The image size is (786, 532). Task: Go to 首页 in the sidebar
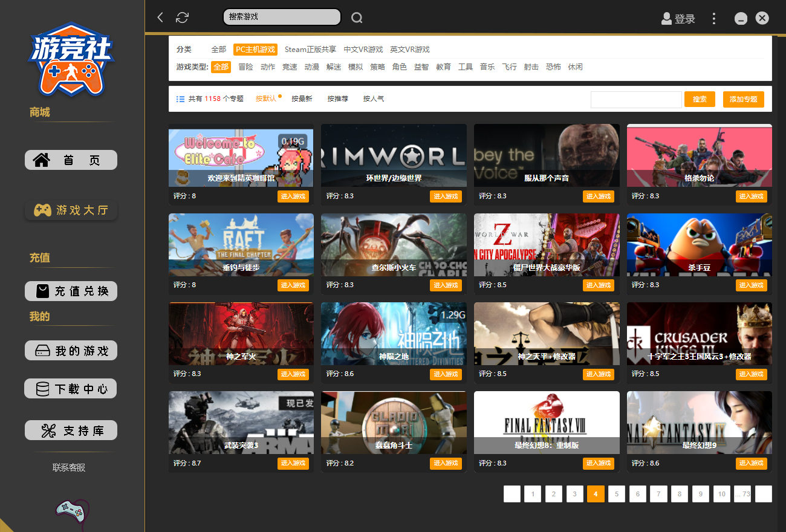click(71, 160)
